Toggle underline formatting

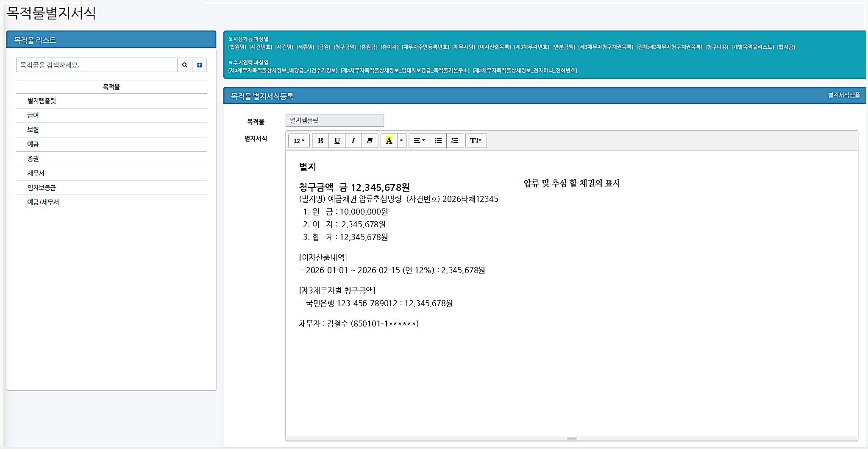tap(337, 140)
